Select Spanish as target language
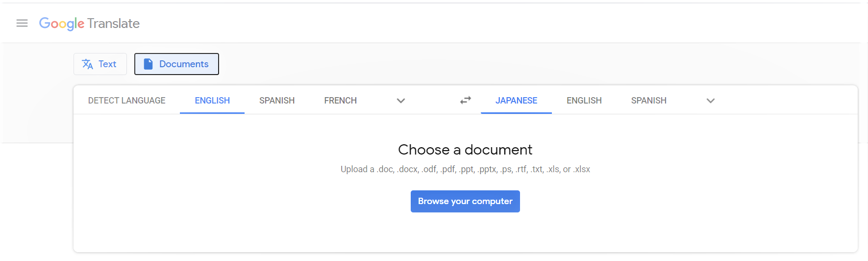The width and height of the screenshot is (868, 261). tap(649, 100)
